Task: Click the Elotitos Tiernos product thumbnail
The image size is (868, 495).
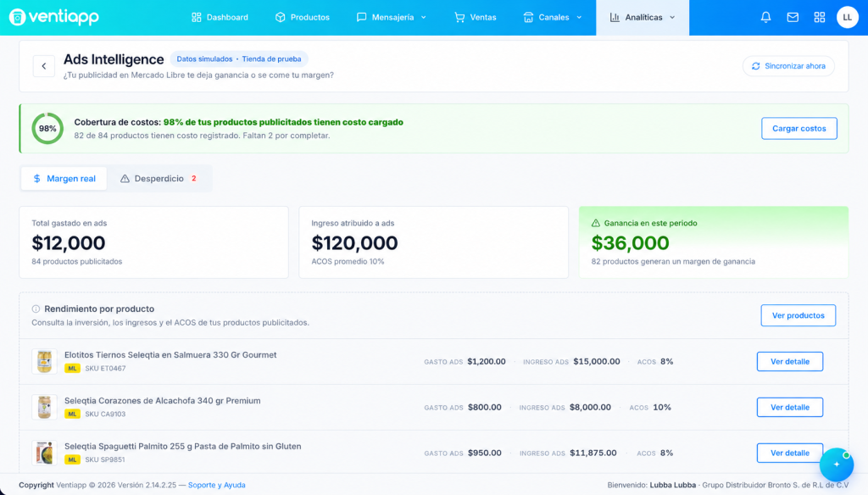Action: pos(44,362)
